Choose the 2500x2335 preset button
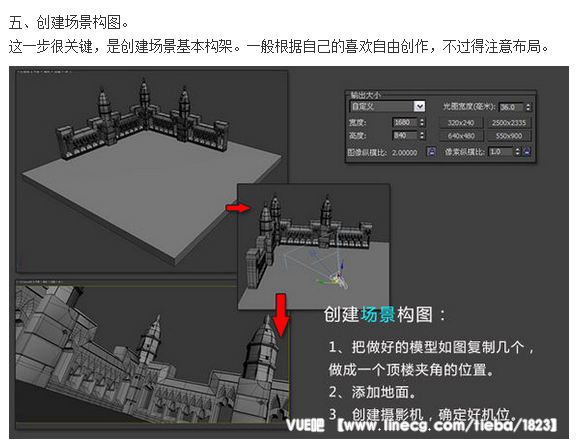585x442 pixels. click(x=509, y=123)
